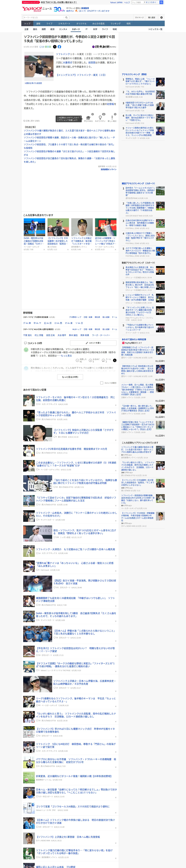Select the エンタメ category tab
This screenshot has height=868, width=186.
(63, 29)
